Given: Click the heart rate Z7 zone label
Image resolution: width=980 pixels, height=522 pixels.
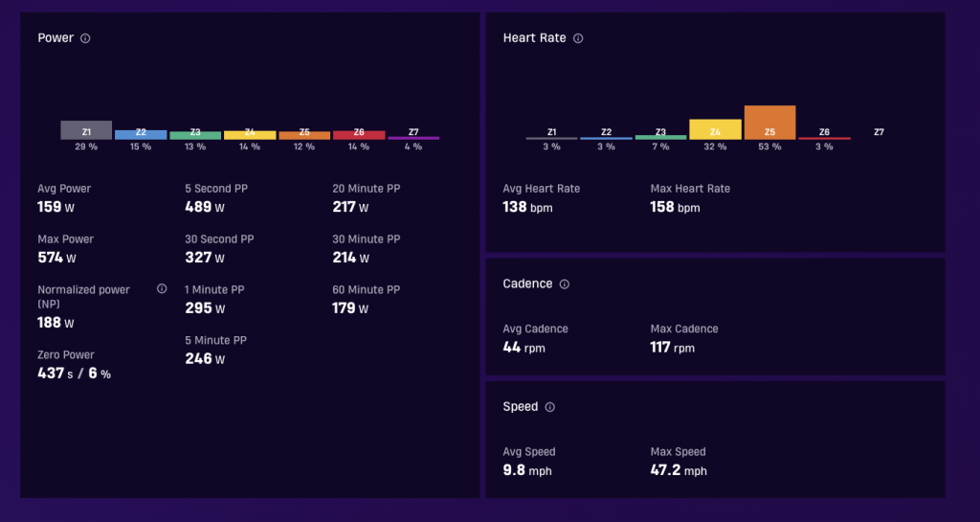Looking at the screenshot, I should pos(879,132).
